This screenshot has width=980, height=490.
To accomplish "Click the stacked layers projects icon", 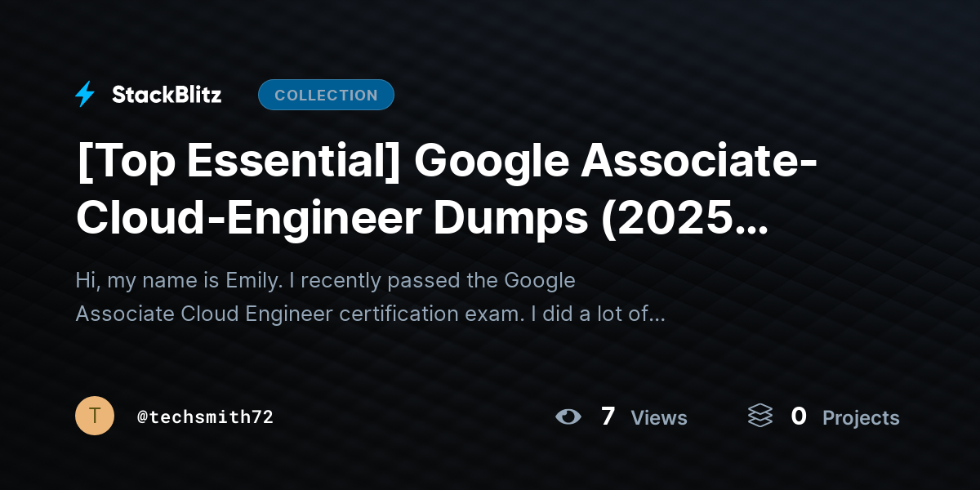I will pyautogui.click(x=759, y=416).
